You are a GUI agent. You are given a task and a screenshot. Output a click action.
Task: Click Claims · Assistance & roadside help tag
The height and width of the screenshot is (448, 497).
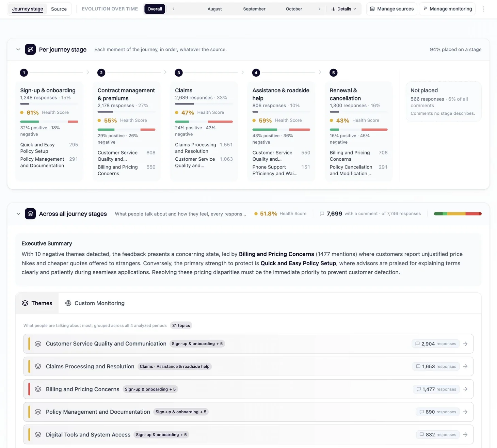click(x=175, y=366)
